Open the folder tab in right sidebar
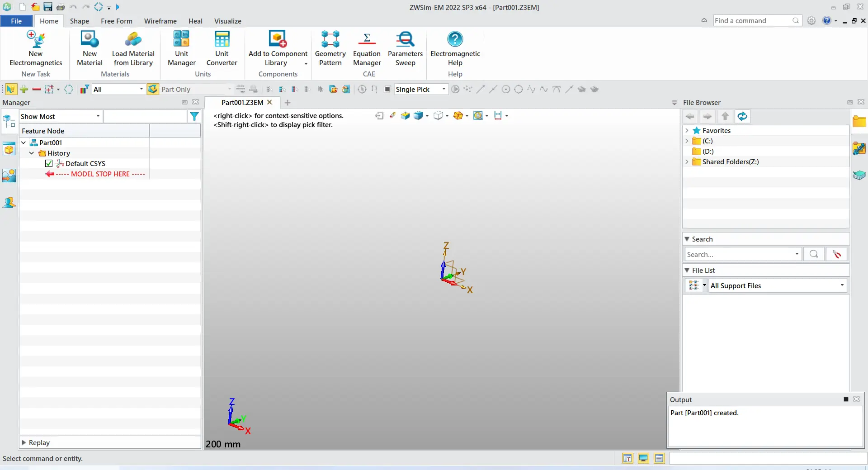This screenshot has height=470, width=868. [x=859, y=121]
